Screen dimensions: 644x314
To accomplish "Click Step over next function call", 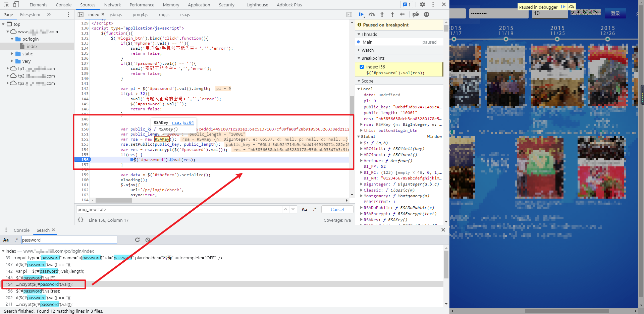I will pyautogui.click(x=372, y=14).
